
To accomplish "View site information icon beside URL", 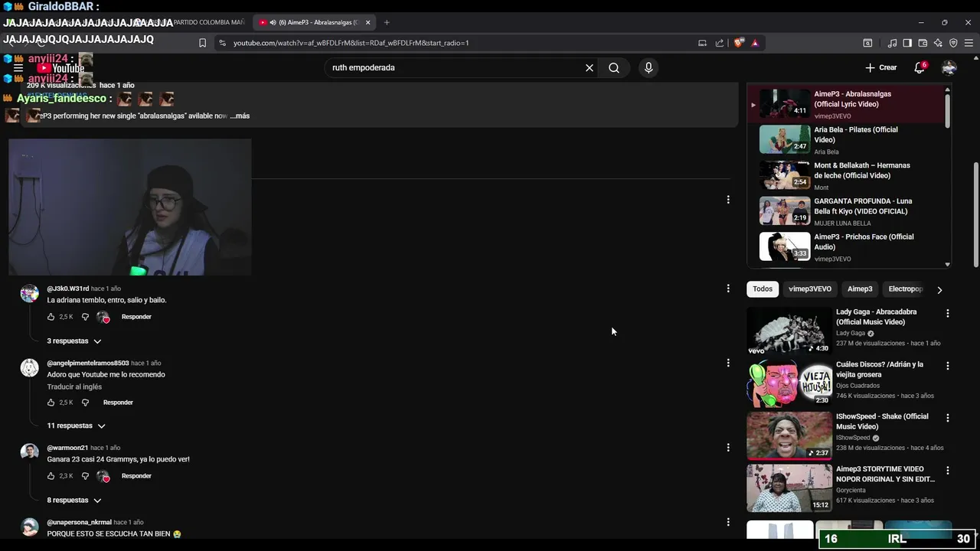I will tap(223, 43).
